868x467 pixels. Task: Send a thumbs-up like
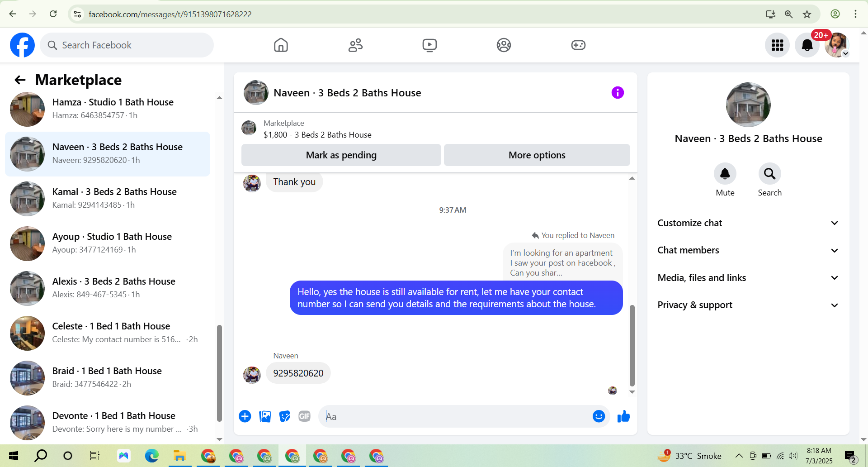(624, 416)
